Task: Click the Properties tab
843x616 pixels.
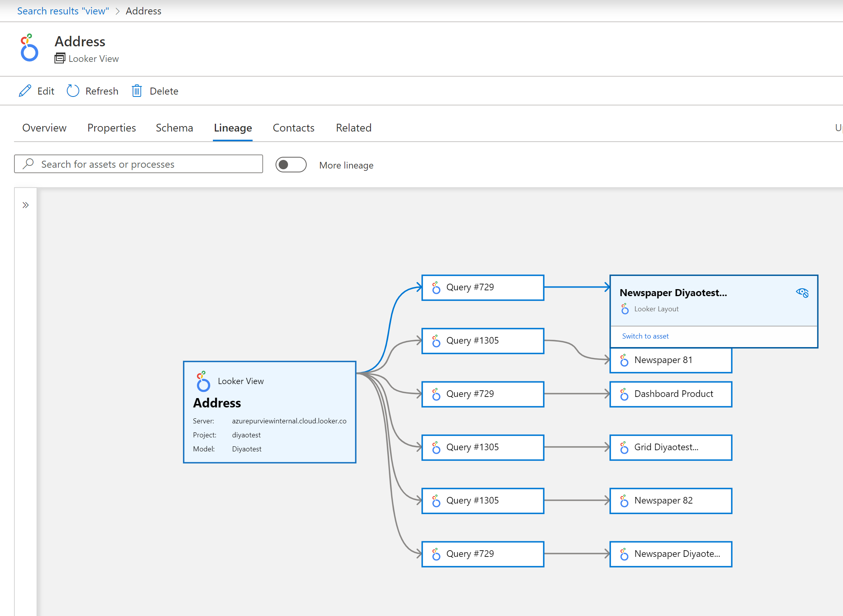Action: coord(111,128)
